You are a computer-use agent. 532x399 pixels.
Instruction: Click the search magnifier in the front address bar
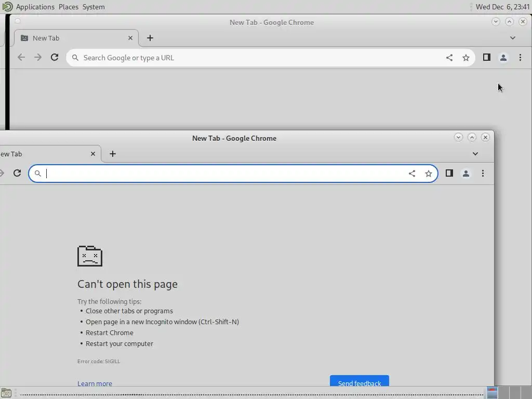pos(37,174)
